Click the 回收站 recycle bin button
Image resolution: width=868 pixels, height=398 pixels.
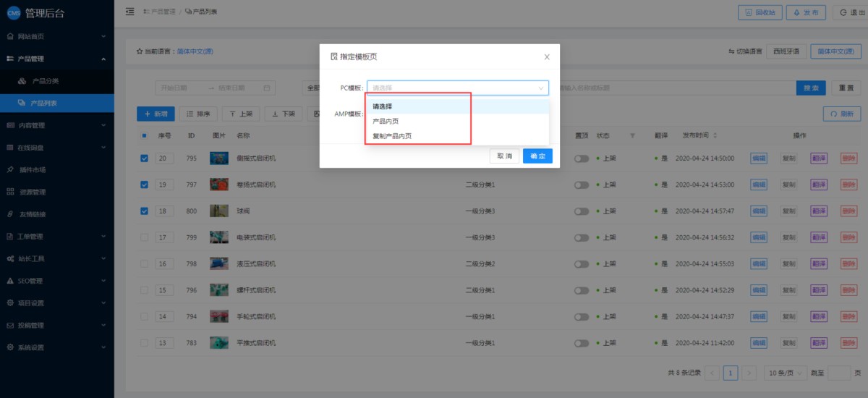click(x=759, y=12)
